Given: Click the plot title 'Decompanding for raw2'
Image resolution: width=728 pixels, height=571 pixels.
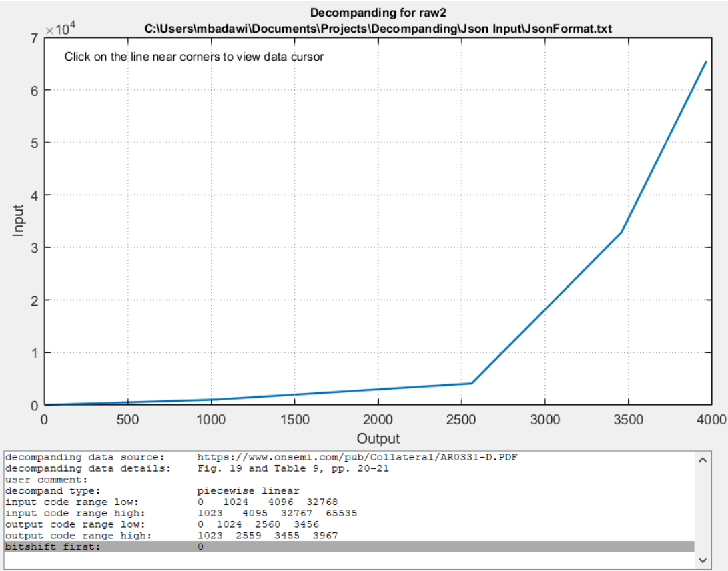Looking at the screenshot, I should click(x=378, y=13).
